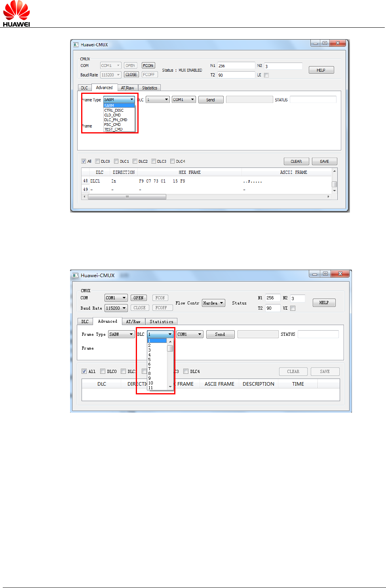Switch to AT/Raw tab in Flow Contr window
This screenshot has width=386, height=588.
click(133, 322)
